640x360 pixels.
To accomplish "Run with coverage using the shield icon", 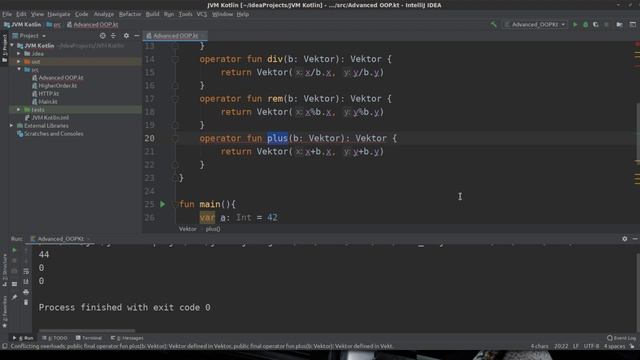I will pos(596,24).
